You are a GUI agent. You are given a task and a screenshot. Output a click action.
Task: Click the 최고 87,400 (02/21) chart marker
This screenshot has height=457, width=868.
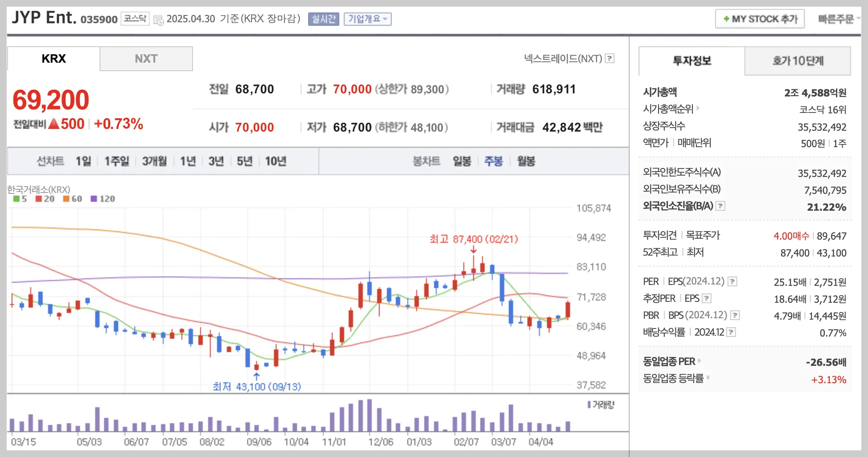(x=474, y=239)
